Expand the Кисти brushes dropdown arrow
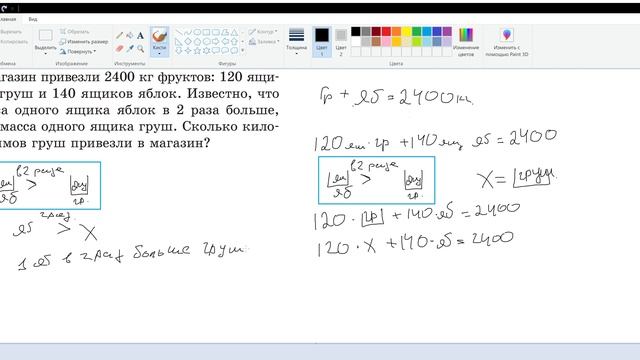640x360 pixels. click(x=159, y=53)
